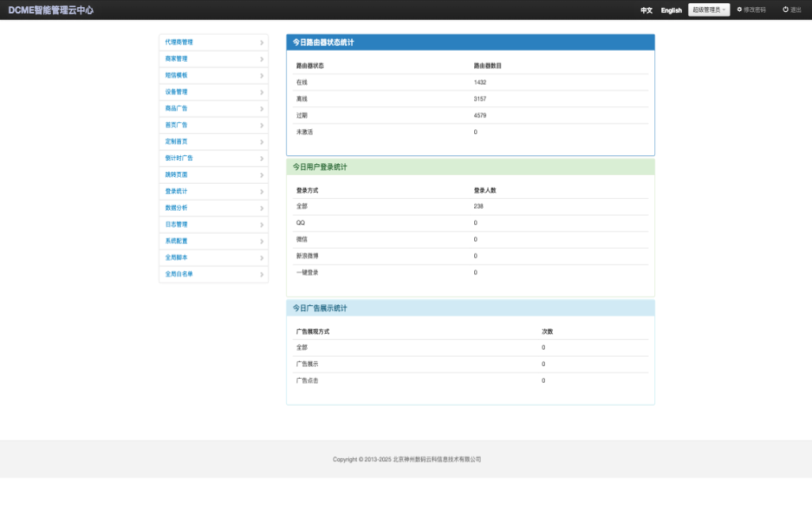Screen dimensions: 812x512
Task: Click the chevron arrow on 全局脚本 row
Action: (262, 258)
